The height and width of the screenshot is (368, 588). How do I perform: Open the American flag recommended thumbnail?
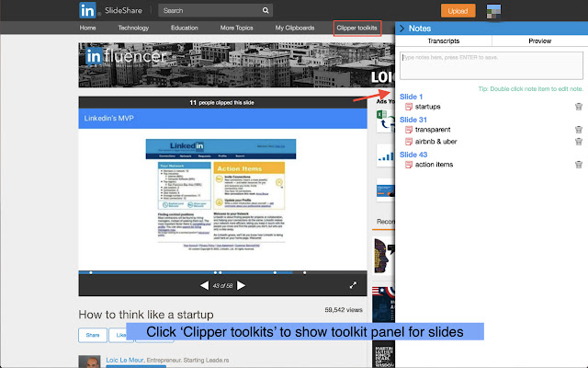point(383,305)
